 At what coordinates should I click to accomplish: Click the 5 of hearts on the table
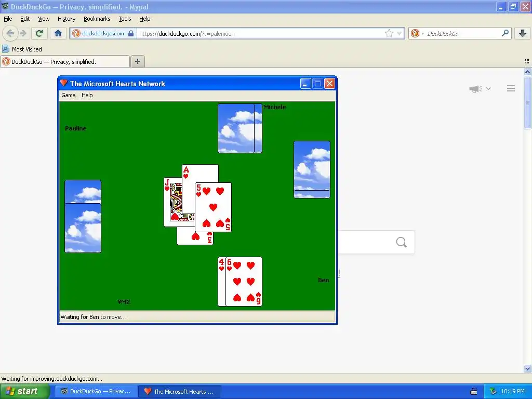(214, 207)
